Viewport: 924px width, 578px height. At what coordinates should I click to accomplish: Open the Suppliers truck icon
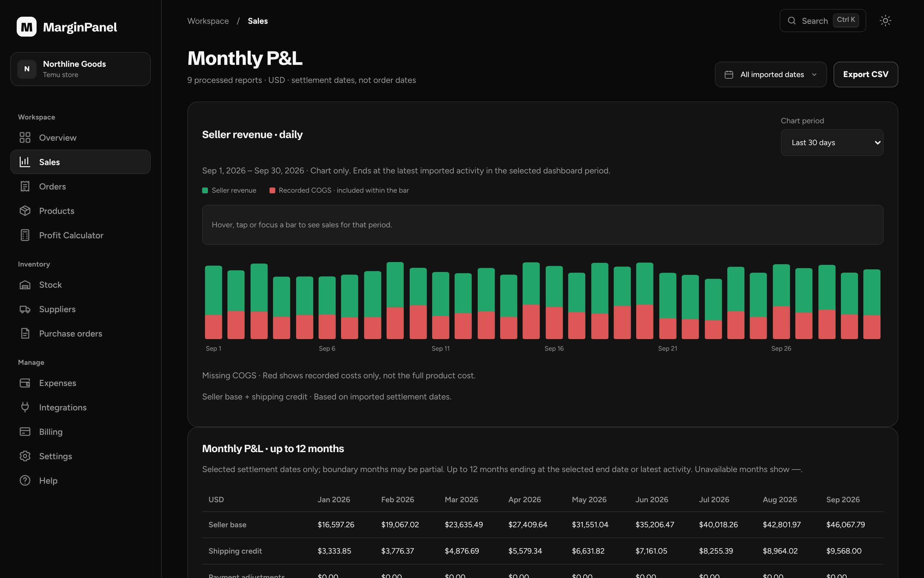(x=25, y=309)
